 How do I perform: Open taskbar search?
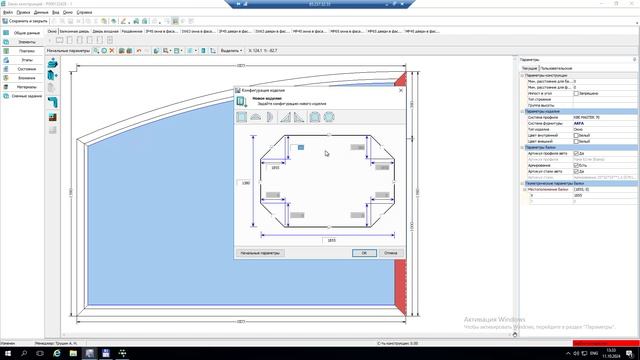click(24, 353)
